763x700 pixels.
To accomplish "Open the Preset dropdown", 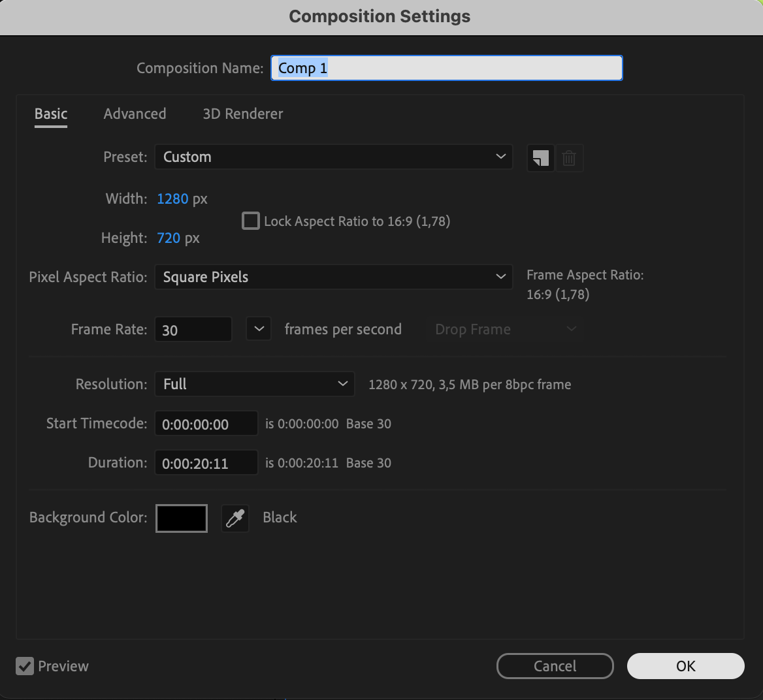I will [x=333, y=157].
